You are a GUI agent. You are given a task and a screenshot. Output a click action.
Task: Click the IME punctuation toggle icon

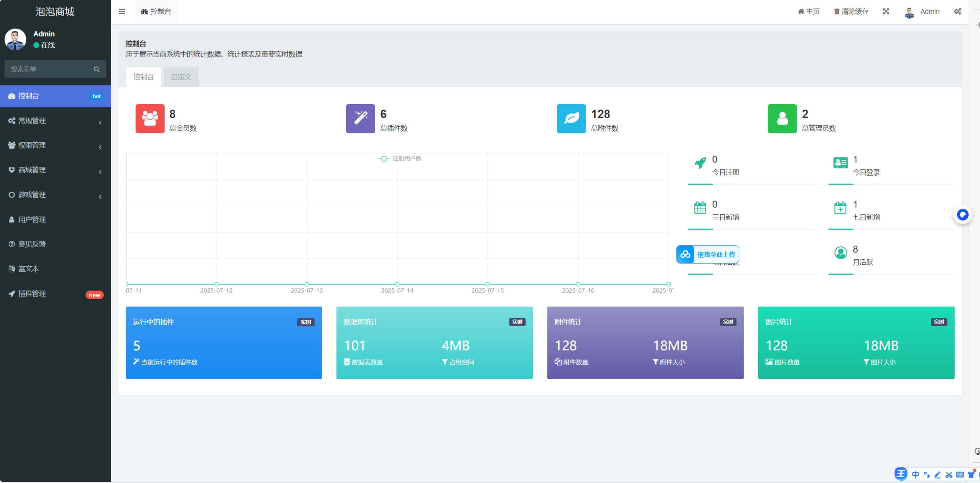coord(927,474)
